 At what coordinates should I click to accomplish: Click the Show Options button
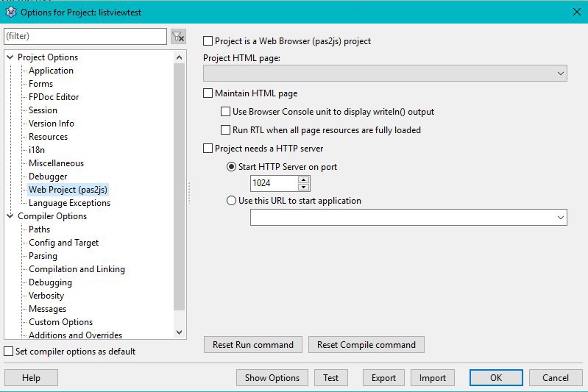pyautogui.click(x=272, y=378)
